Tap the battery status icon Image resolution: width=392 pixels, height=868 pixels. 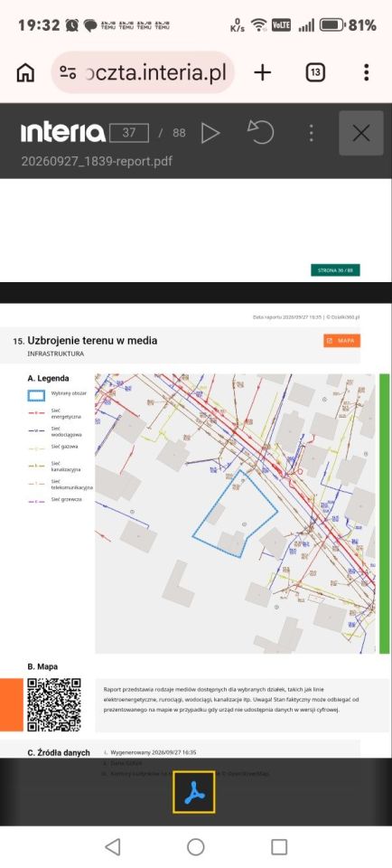(x=333, y=25)
